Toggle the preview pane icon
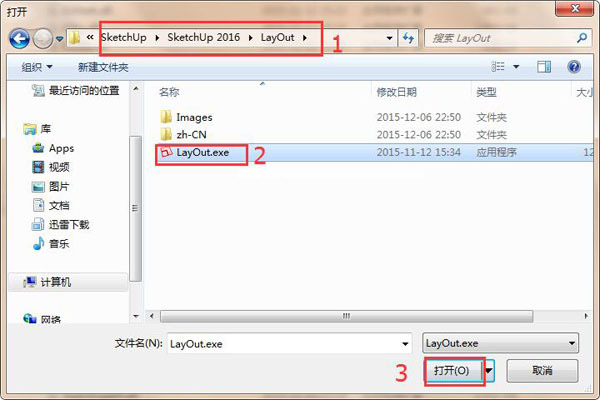600x400 pixels. click(x=544, y=67)
